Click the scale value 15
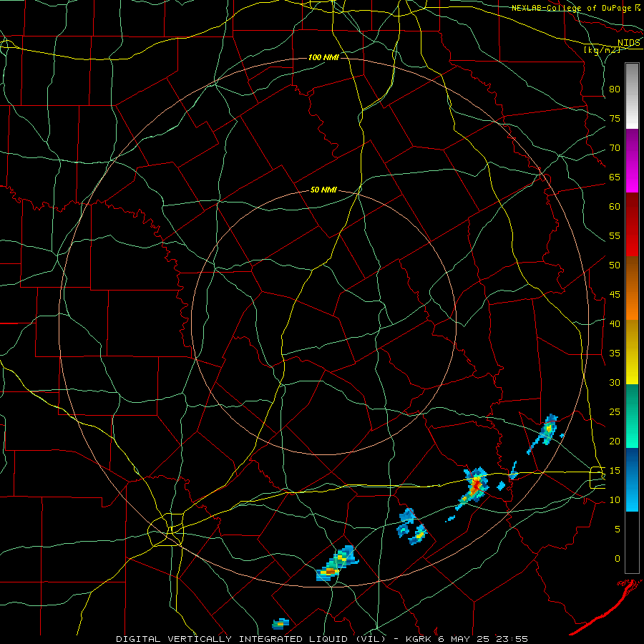The height and width of the screenshot is (644, 644). (615, 471)
